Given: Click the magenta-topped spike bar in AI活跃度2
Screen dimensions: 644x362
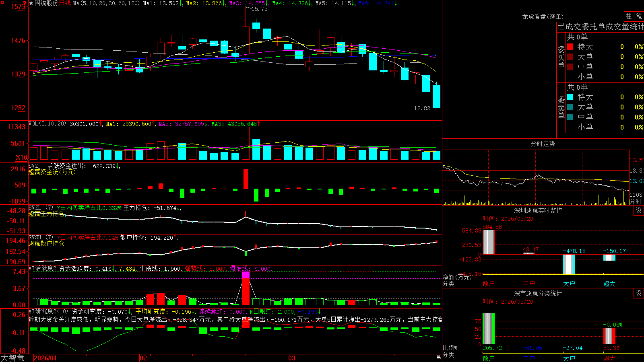Looking at the screenshot, I should coord(246,288).
